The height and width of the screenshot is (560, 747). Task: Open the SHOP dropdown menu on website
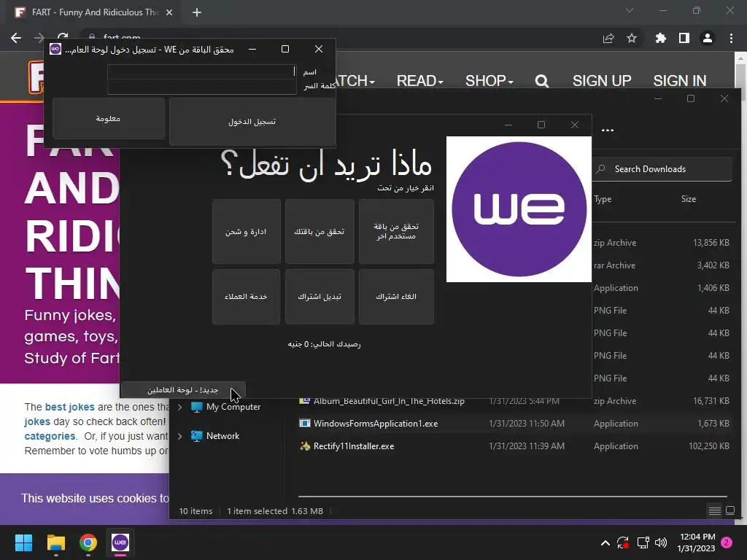click(489, 81)
